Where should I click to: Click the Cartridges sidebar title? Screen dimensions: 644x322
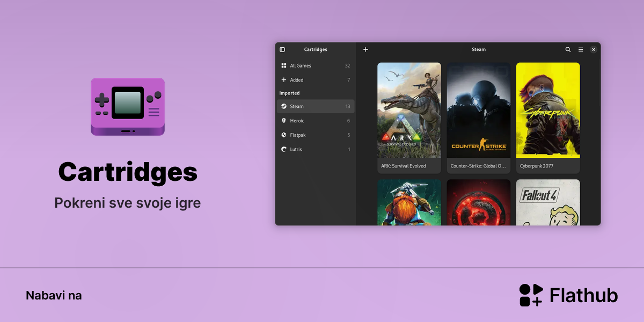pyautogui.click(x=316, y=49)
